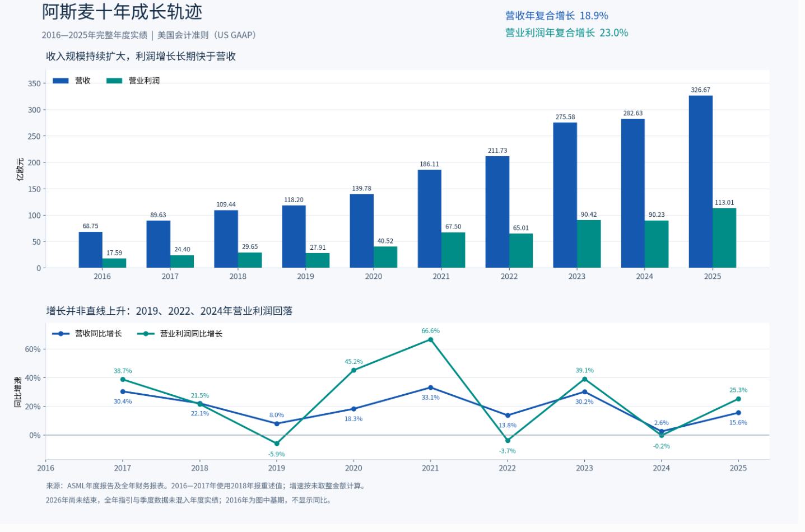Viewport: 805px width, 532px height.
Task: Select the 39.1% growth label
Action: point(584,370)
